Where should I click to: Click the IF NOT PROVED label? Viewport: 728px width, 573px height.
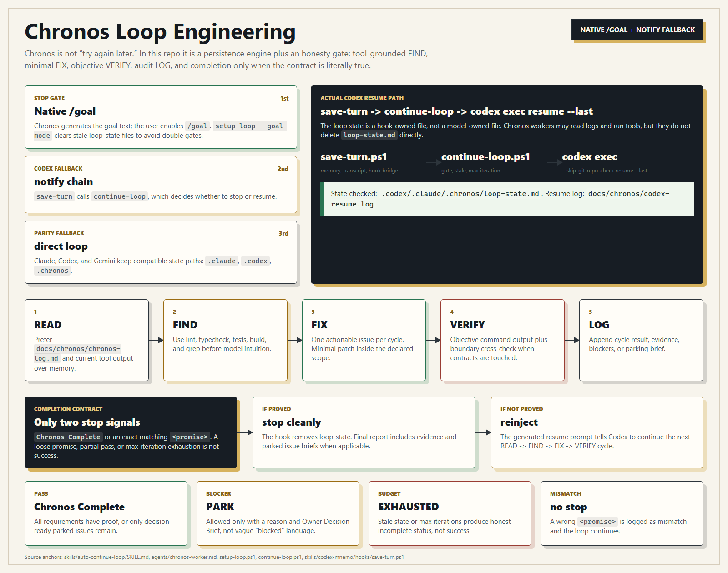pyautogui.click(x=521, y=409)
